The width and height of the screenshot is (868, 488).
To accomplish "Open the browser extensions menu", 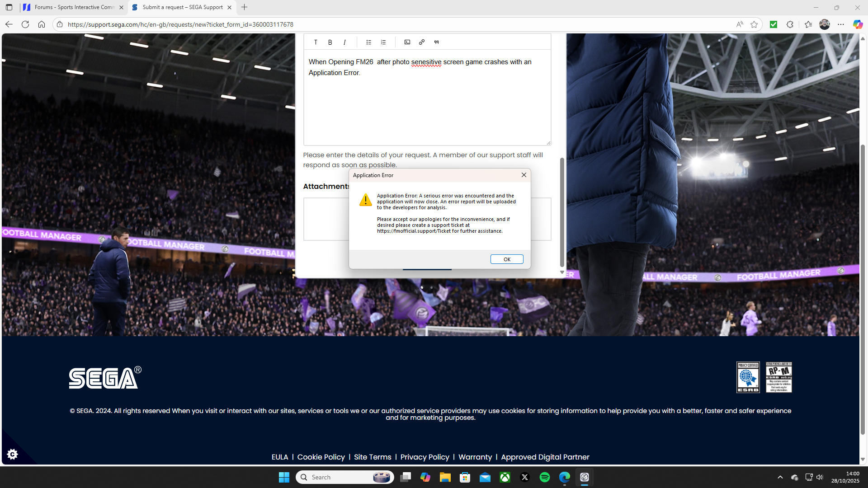I will [x=790, y=24].
